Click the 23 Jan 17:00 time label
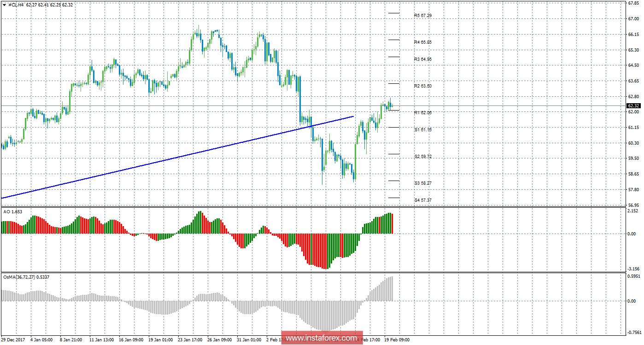The width and height of the screenshot is (644, 345). click(190, 340)
